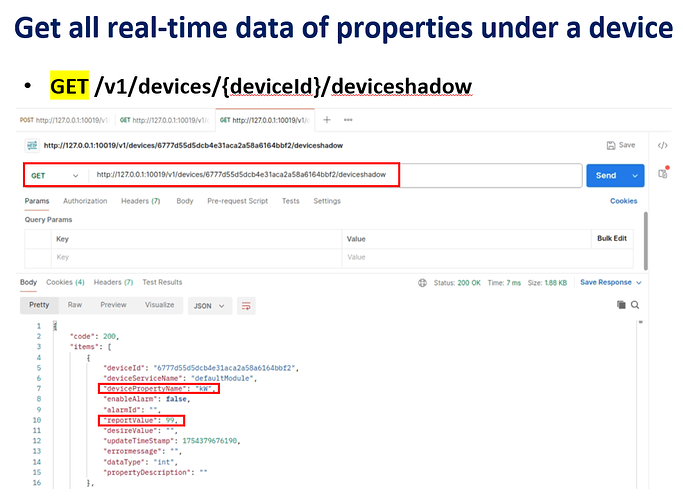This screenshot has height=500, width=683.
Task: Switch to the middle GET request tab
Action: pos(165,120)
